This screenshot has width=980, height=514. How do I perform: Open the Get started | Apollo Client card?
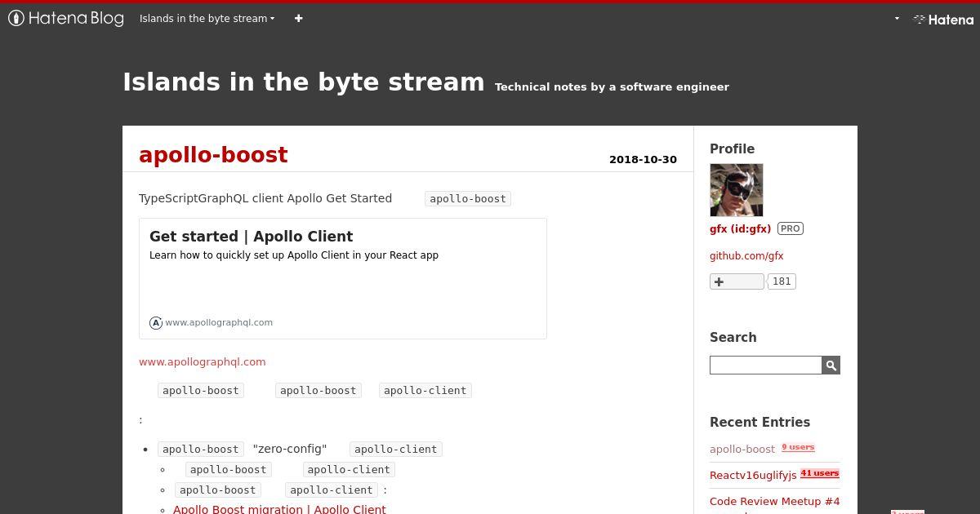click(x=343, y=278)
